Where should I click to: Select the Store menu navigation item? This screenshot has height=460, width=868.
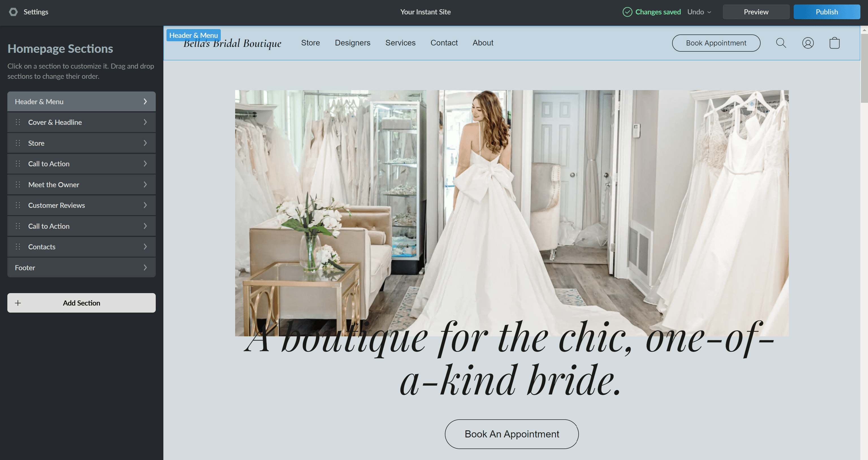[x=311, y=42]
